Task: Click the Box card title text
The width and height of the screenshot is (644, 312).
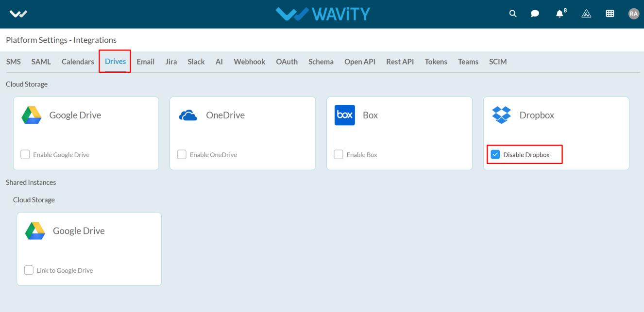Action: [370, 115]
